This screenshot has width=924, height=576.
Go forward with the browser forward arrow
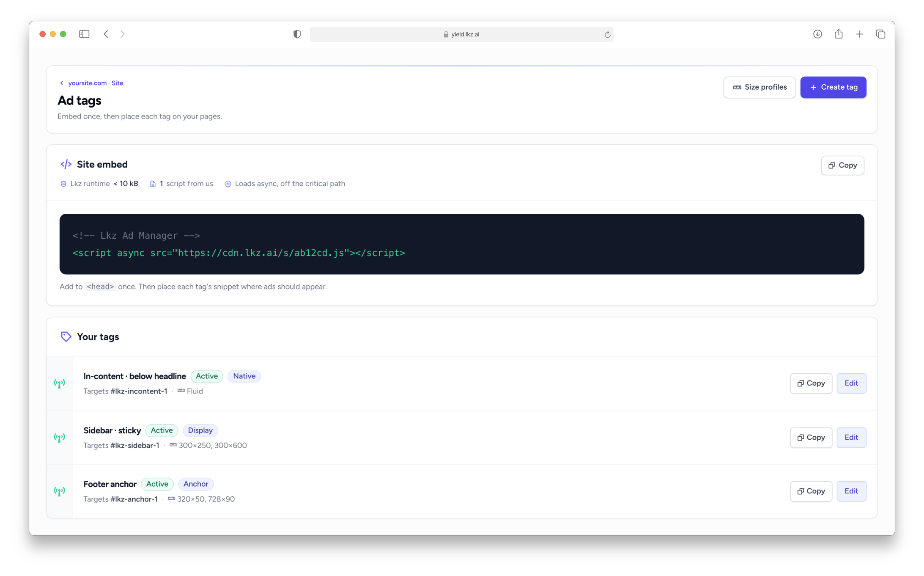[x=123, y=34]
